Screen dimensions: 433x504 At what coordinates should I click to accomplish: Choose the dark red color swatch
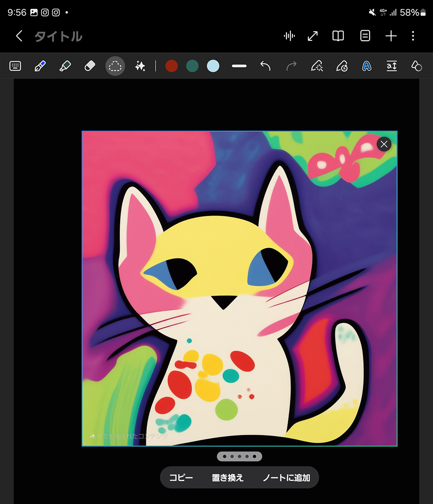click(x=171, y=66)
